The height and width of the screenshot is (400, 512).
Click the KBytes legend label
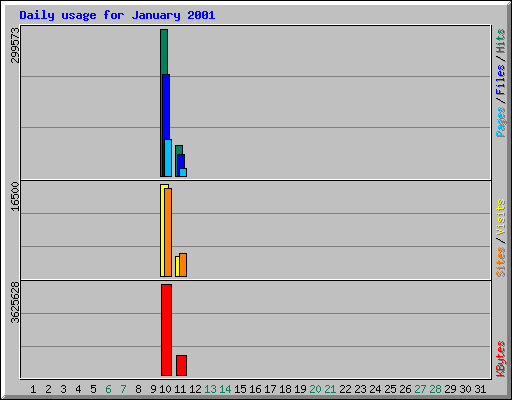[500, 359]
